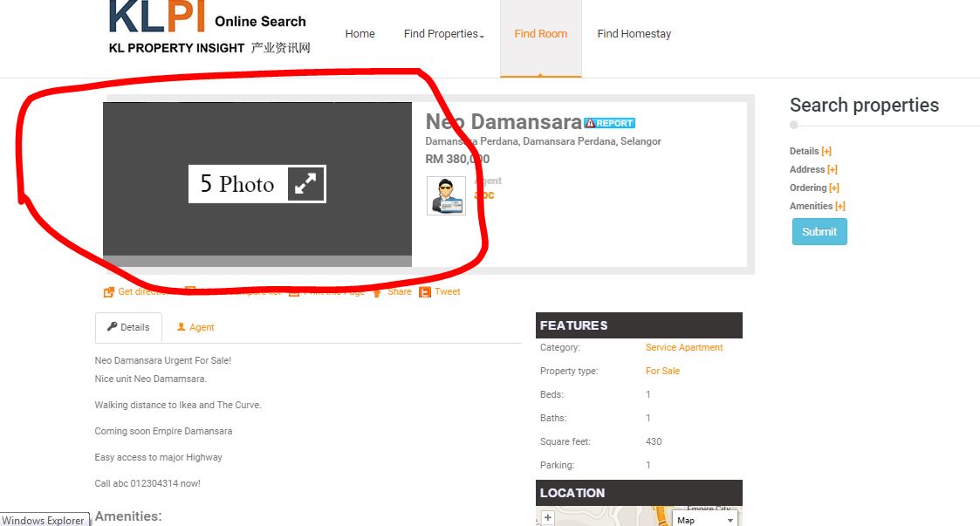Go to the Find Homestay menu
Image resolution: width=980 pixels, height=526 pixels.
[634, 34]
